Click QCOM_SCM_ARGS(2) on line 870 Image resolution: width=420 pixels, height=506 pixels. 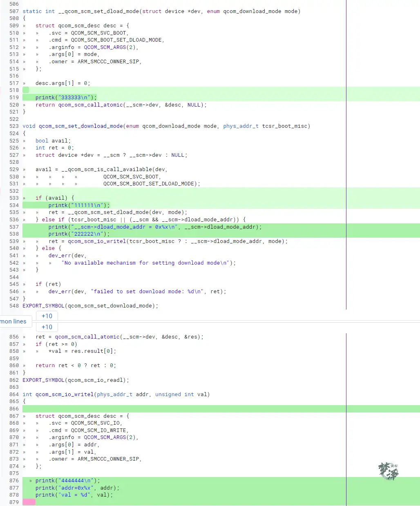pyautogui.click(x=110, y=437)
